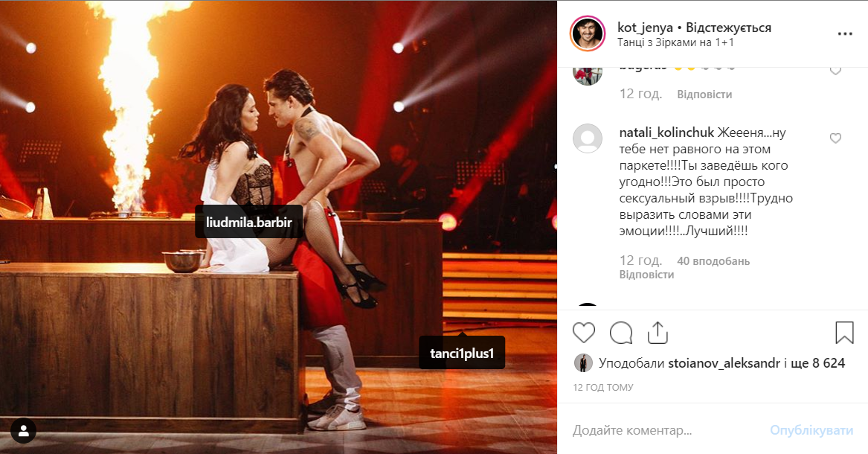This screenshot has height=454, width=868.
Task: Reply to natali_kolinchuk's comment via Відповісти
Action: click(x=646, y=275)
